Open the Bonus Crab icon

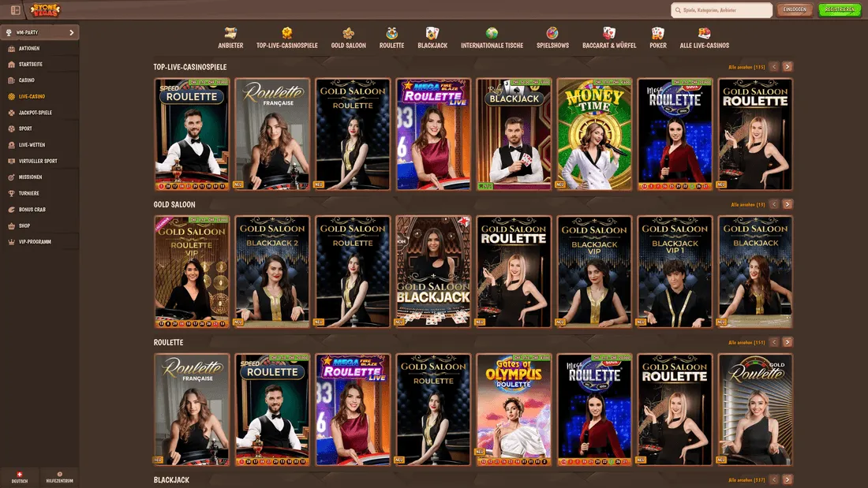tap(11, 210)
